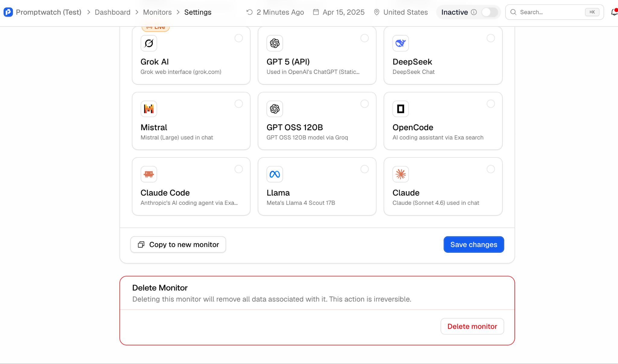
Task: Click the calendar icon by Apr 15, 2025
Action: tap(316, 12)
